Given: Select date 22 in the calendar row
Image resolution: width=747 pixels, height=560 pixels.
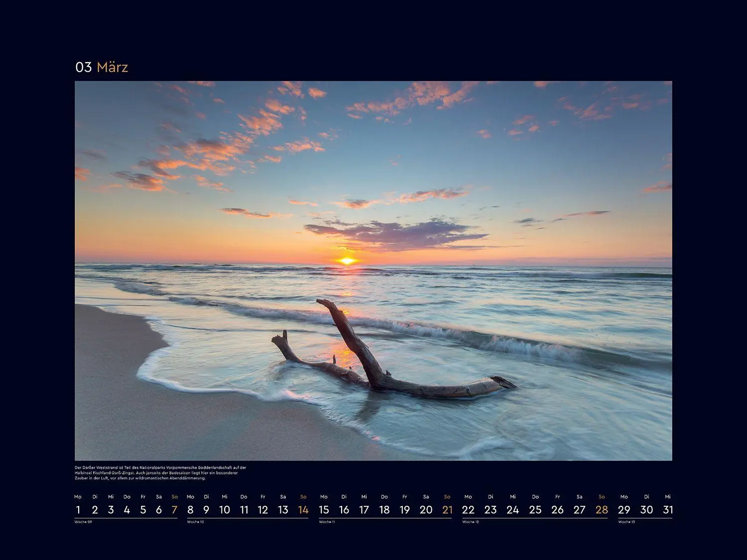Looking at the screenshot, I should tap(468, 510).
